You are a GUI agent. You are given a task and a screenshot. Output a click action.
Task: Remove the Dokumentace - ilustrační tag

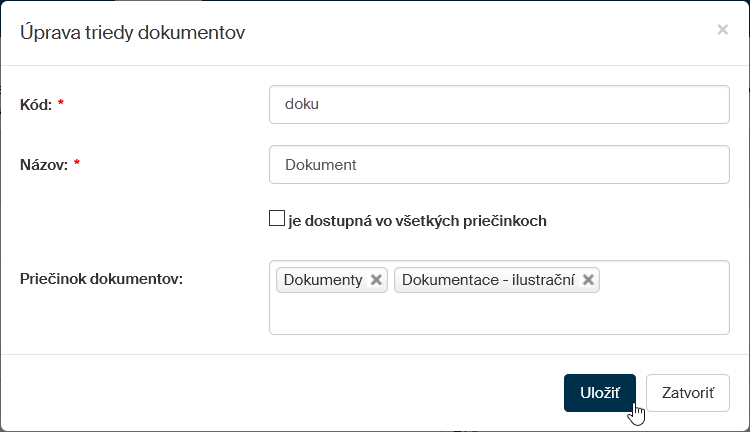tap(589, 281)
